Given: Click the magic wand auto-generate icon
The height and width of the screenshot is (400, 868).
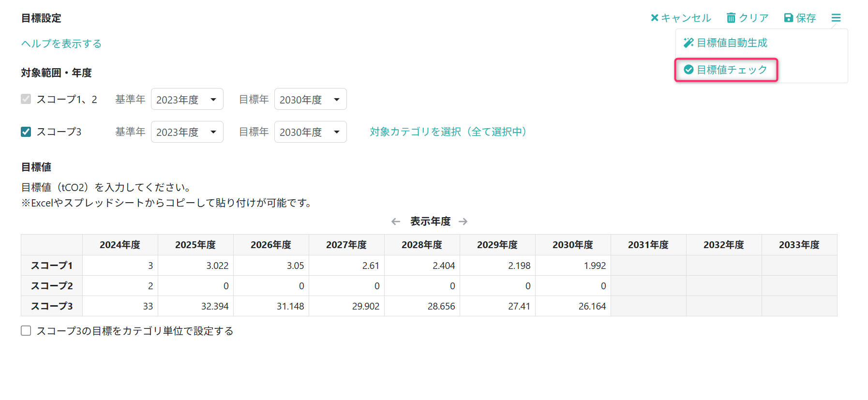Looking at the screenshot, I should click(x=688, y=43).
